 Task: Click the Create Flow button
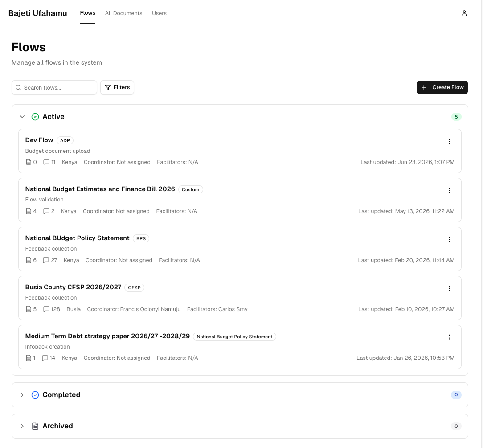click(x=442, y=87)
